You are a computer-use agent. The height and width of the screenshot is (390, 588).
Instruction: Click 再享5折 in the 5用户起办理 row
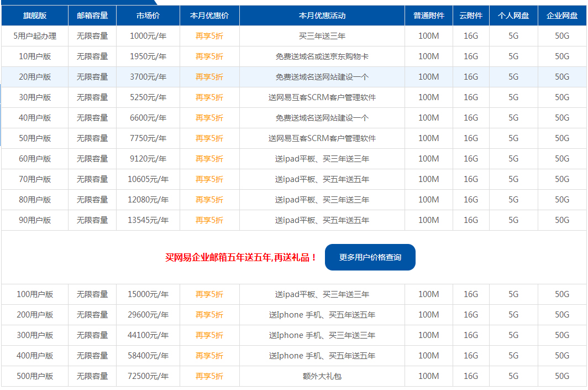209,36
